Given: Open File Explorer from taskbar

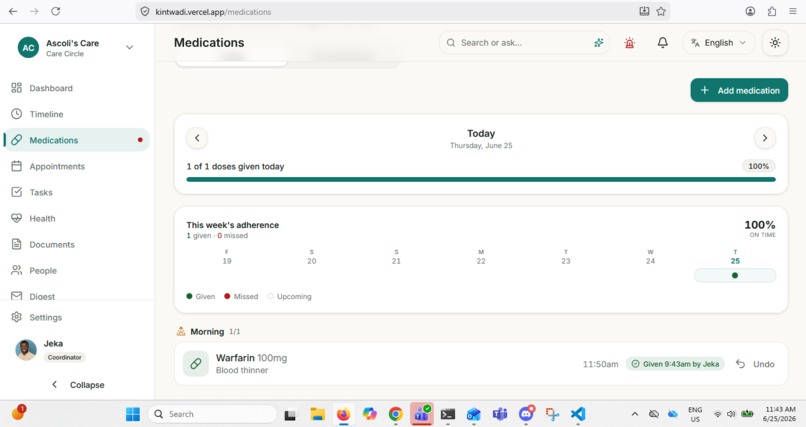Looking at the screenshot, I should (318, 414).
